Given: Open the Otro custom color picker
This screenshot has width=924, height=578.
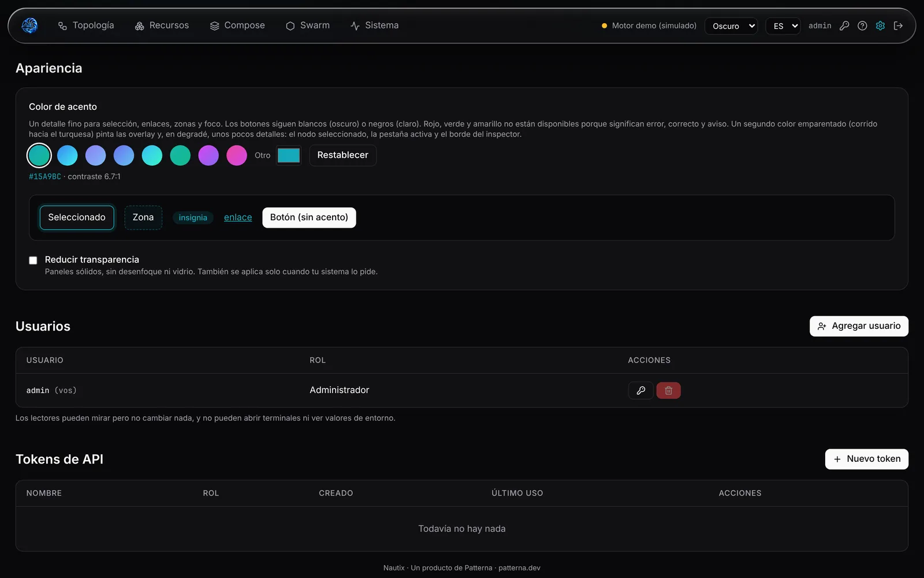Looking at the screenshot, I should (x=289, y=155).
